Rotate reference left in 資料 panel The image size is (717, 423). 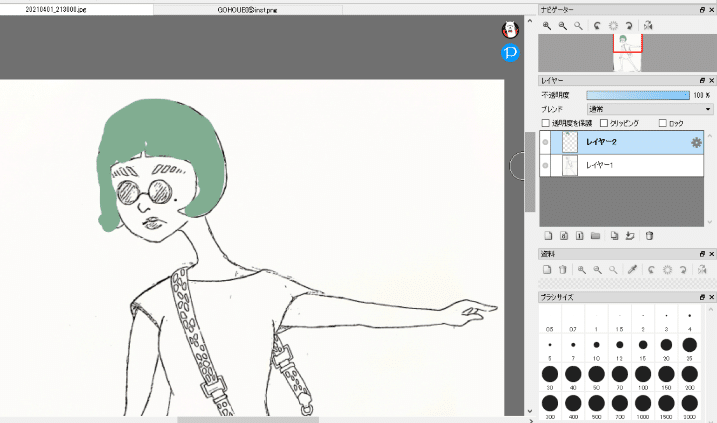pos(652,270)
